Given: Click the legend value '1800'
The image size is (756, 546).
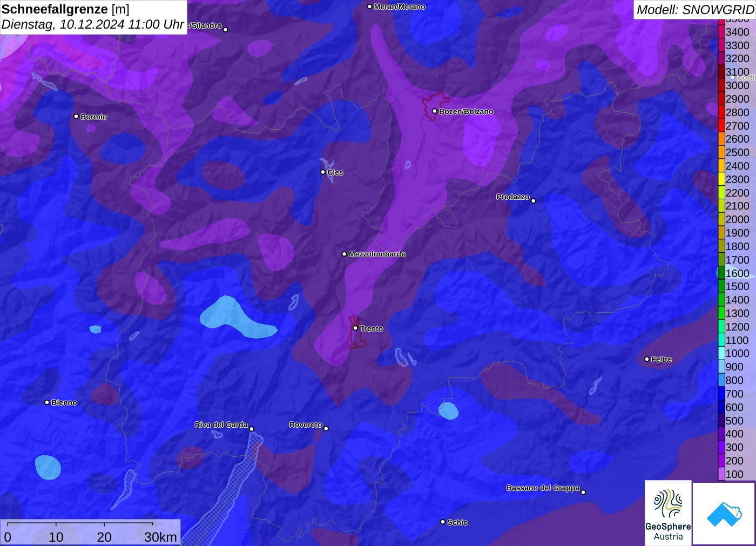Looking at the screenshot, I should (x=737, y=246).
